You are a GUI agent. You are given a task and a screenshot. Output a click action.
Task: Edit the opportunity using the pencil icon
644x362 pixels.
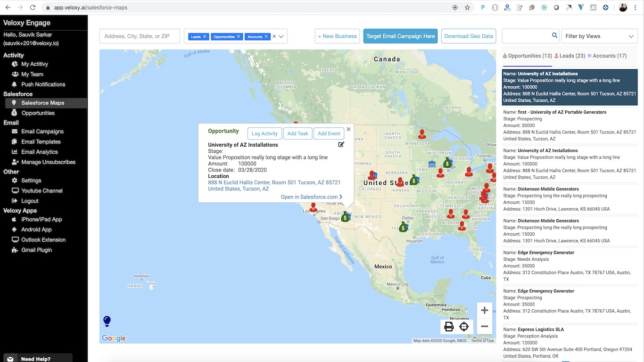click(341, 144)
